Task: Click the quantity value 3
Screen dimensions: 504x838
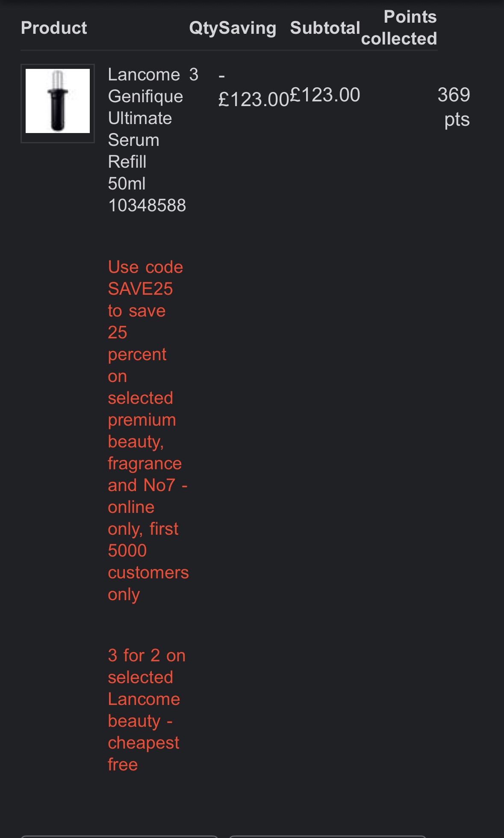Action: pos(194,75)
